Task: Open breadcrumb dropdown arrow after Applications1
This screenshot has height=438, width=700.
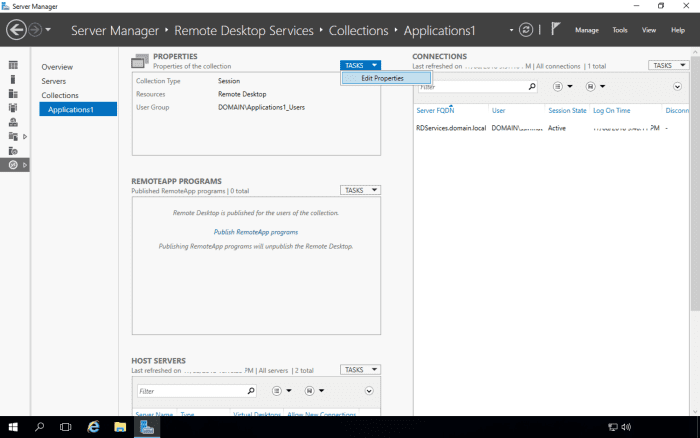Action: [x=511, y=30]
